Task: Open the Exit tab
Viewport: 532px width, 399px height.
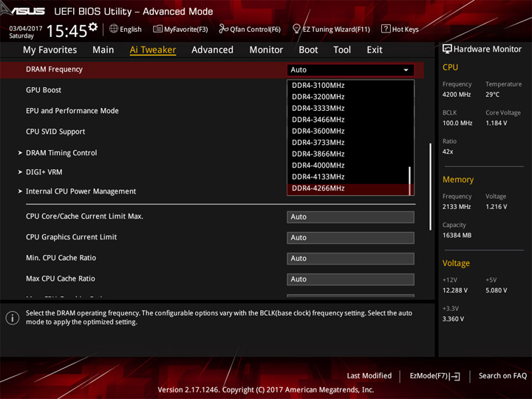Action: [374, 50]
